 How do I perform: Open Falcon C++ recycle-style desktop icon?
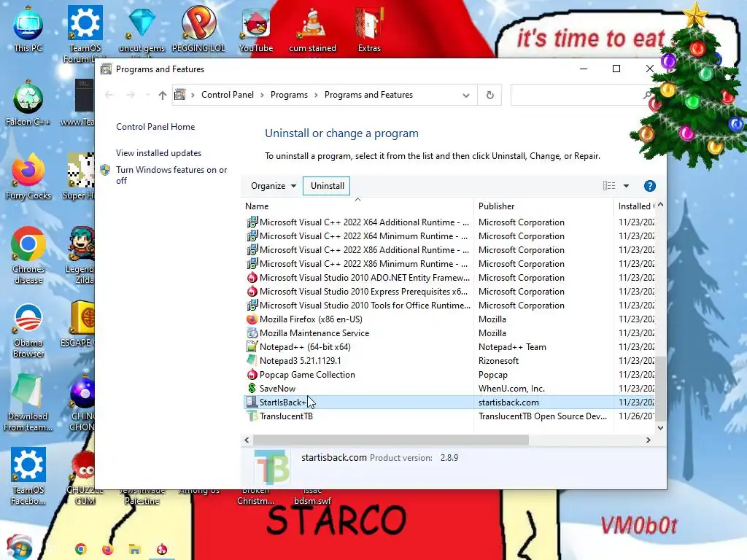pyautogui.click(x=28, y=102)
